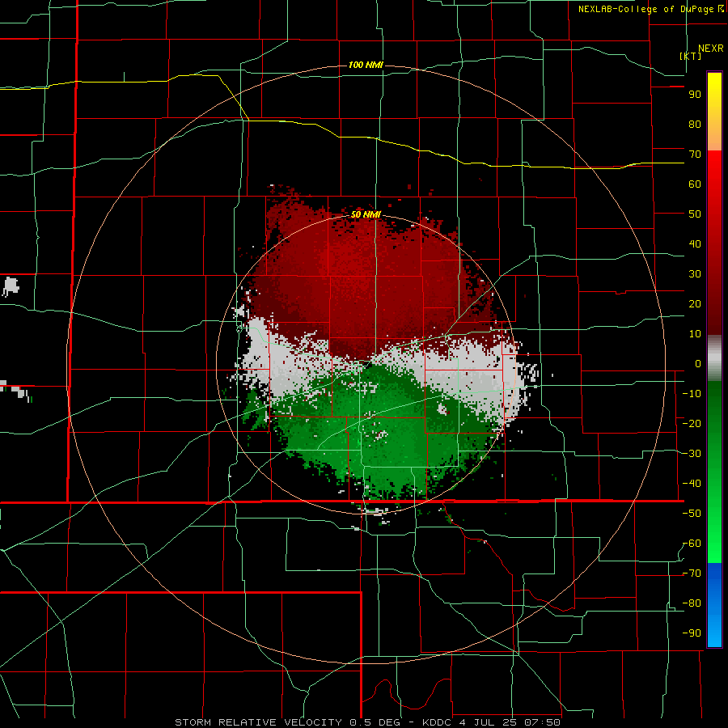
Task: Select the positive 90 knot scale value
Action: tap(695, 95)
